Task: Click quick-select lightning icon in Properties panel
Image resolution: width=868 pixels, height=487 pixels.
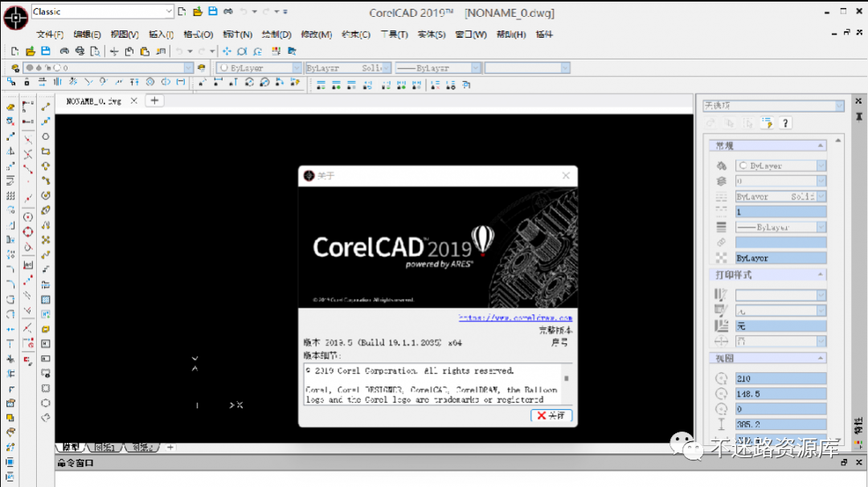Action: (767, 123)
